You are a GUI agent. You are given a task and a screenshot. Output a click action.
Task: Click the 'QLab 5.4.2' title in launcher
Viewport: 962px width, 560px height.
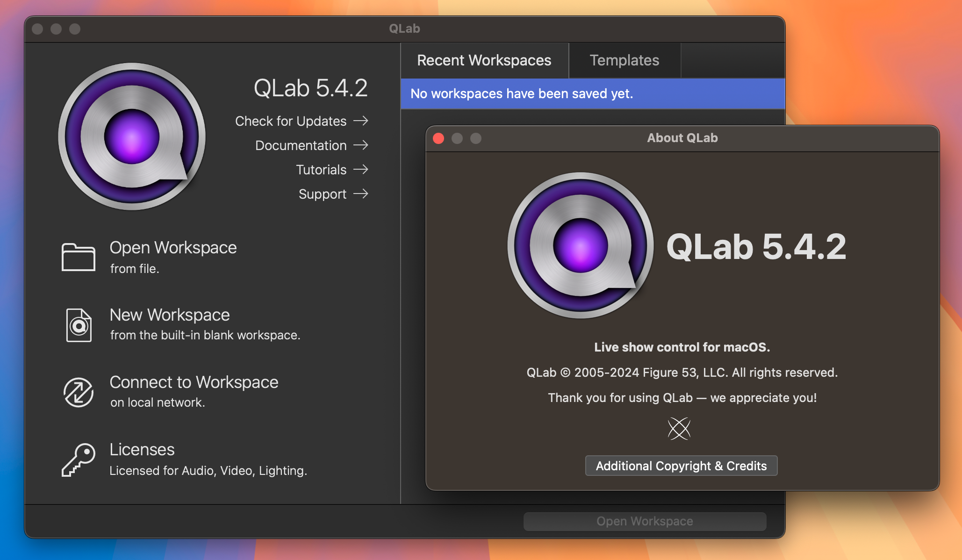(311, 88)
